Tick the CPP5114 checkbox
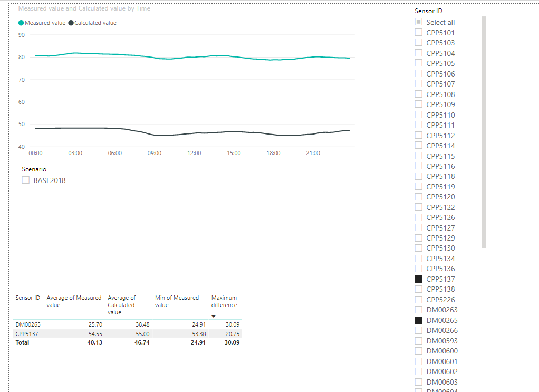Image resolution: width=539 pixels, height=392 pixels. pos(418,145)
